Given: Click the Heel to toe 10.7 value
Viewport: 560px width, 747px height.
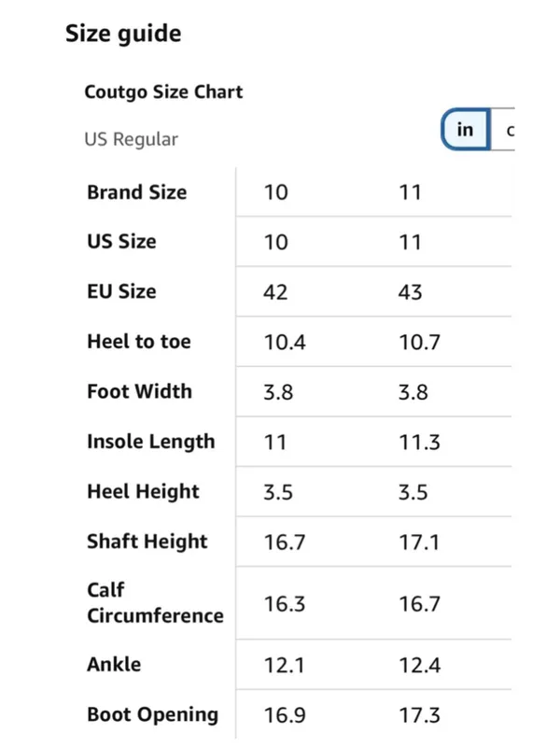Looking at the screenshot, I should (419, 342).
